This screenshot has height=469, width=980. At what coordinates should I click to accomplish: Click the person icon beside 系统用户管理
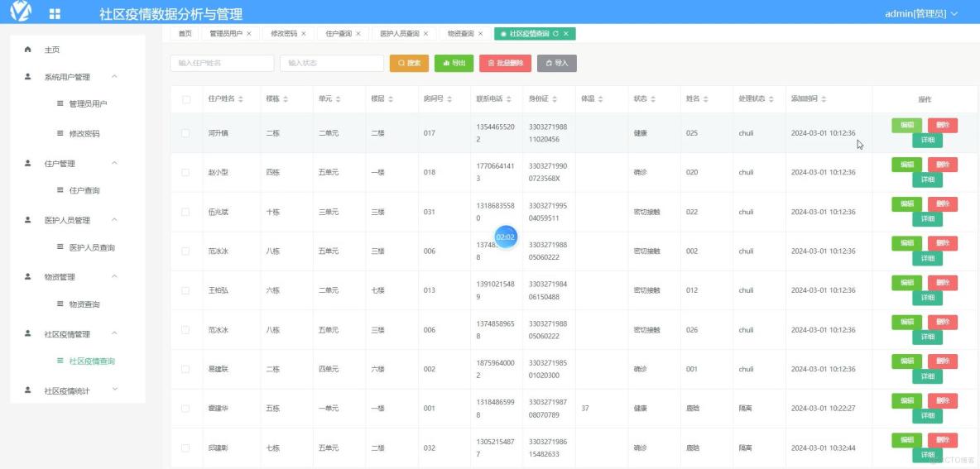pos(27,77)
